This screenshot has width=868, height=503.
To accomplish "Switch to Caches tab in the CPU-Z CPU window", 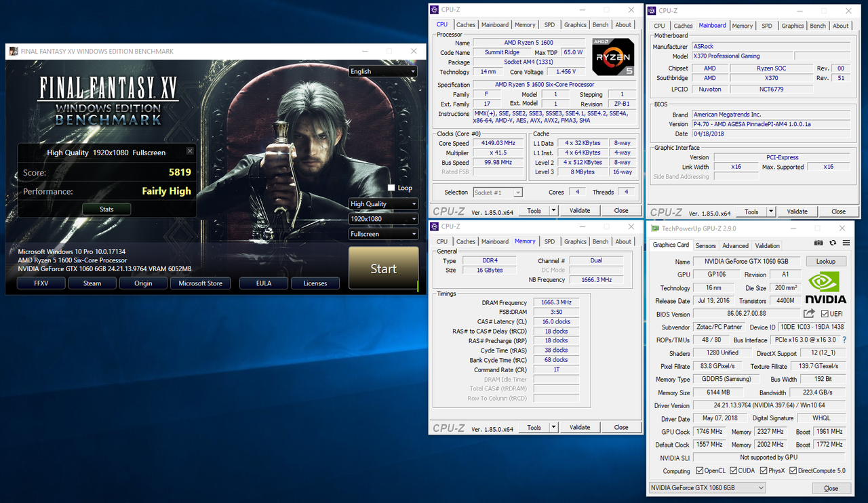I will click(466, 25).
